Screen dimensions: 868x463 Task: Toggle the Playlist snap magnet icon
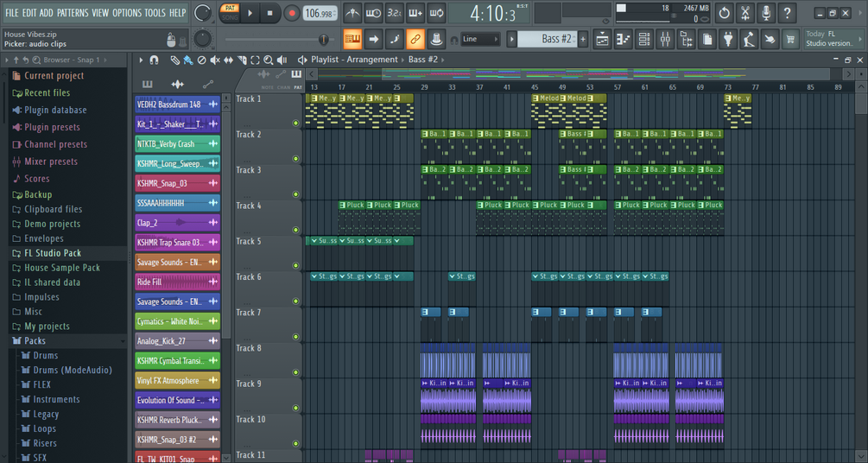pos(154,60)
